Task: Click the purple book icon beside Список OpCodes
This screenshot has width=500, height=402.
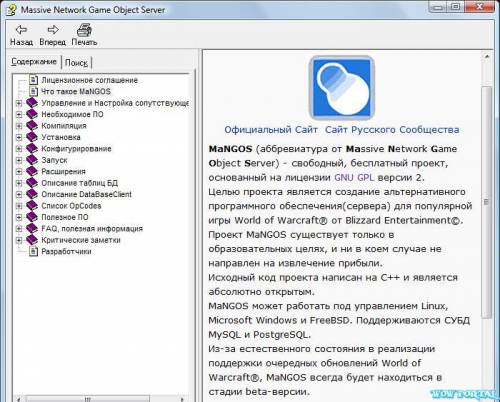Action: coord(32,206)
